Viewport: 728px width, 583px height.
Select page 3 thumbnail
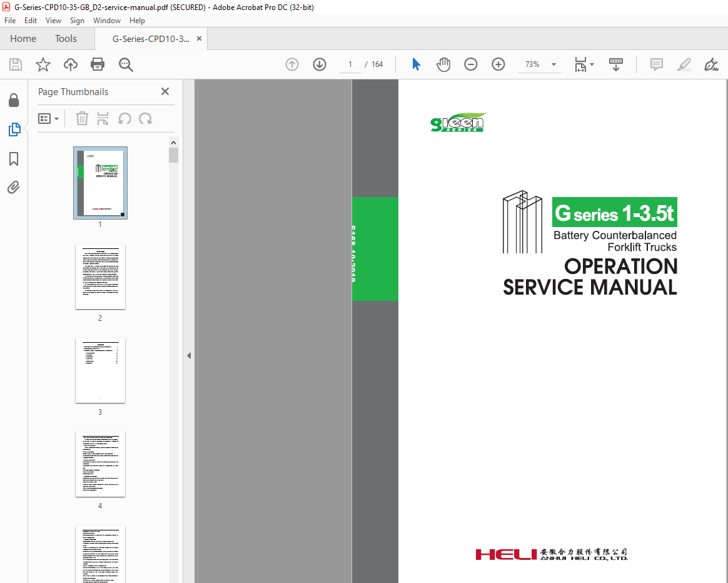click(x=100, y=371)
